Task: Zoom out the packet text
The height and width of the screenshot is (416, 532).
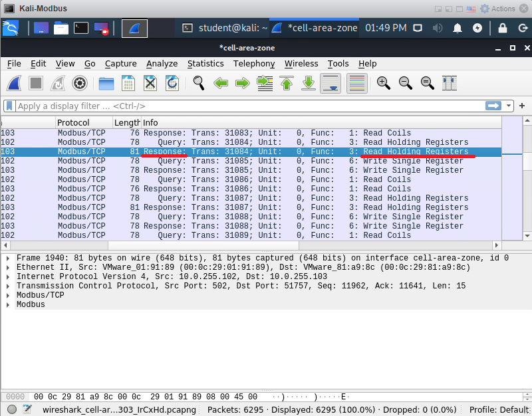Action: (x=406, y=83)
